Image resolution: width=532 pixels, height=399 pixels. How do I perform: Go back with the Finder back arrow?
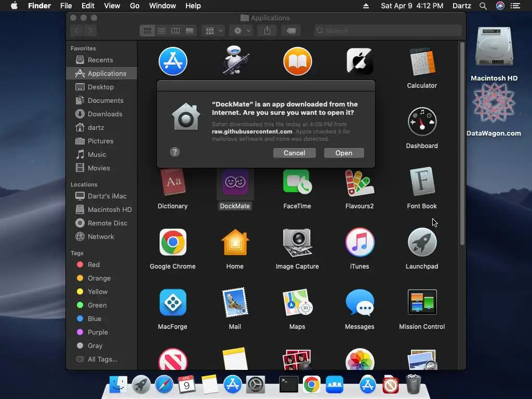point(77,31)
